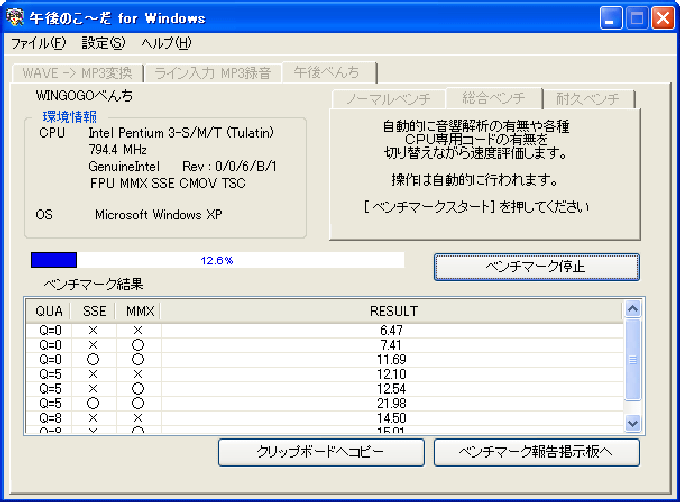Click the RESULT column header
Image resolution: width=680 pixels, height=502 pixels.
tap(392, 311)
